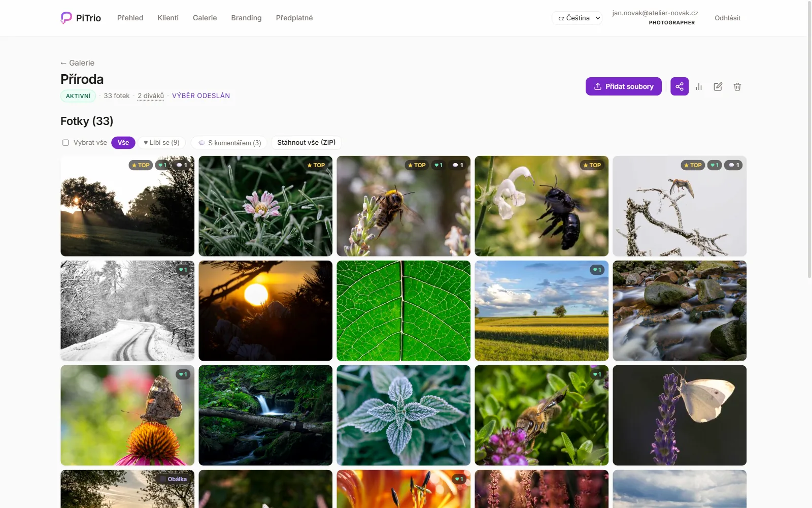Image resolution: width=812 pixels, height=508 pixels.
Task: Go back via ← Galerie link
Action: pos(77,63)
